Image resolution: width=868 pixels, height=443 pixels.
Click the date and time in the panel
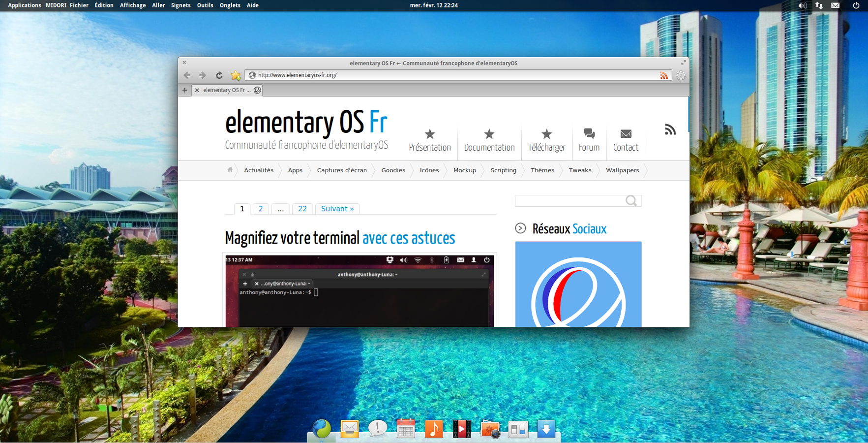[434, 5]
